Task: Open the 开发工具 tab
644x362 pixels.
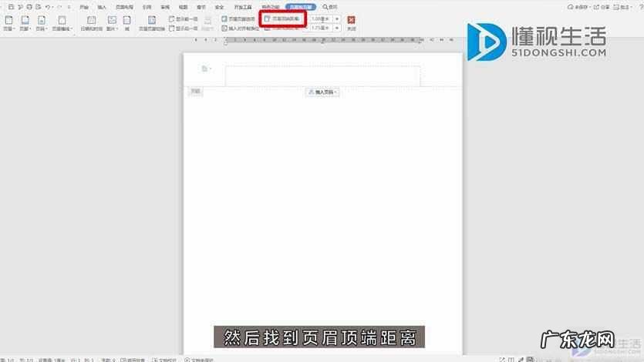Action: pos(243,8)
